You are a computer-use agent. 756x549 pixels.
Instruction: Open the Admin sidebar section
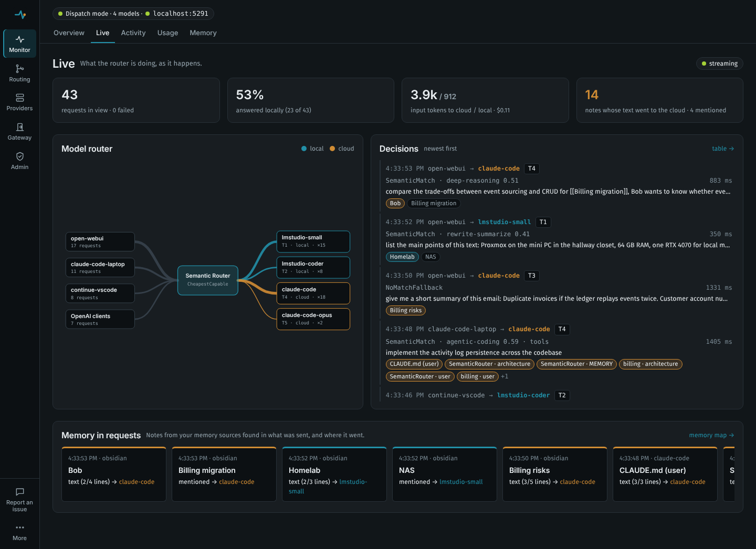(x=19, y=161)
